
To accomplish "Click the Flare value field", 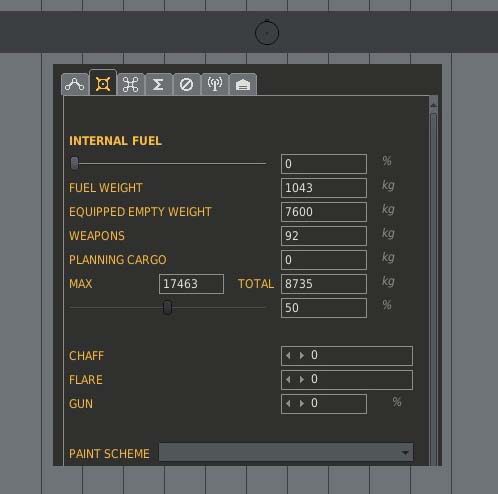I will (x=347, y=380).
